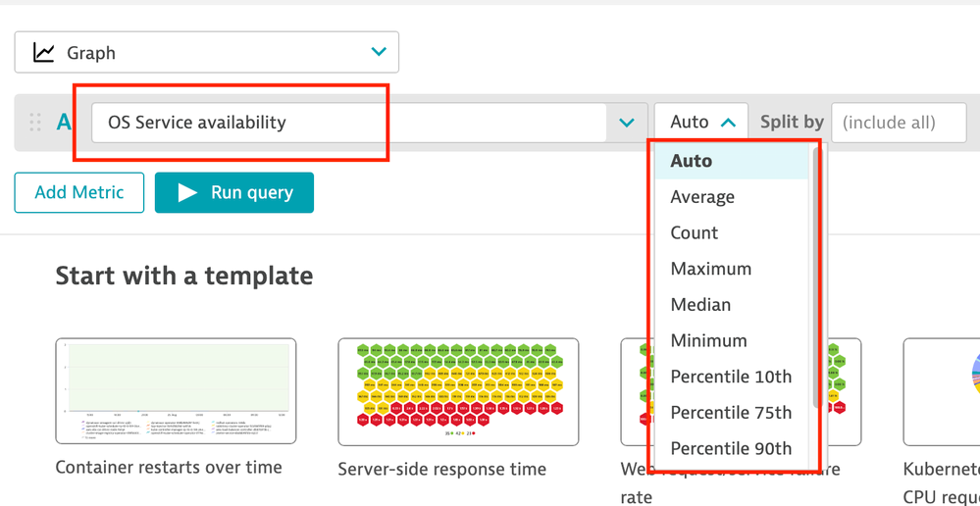Open the Container restarts over time template

click(x=176, y=392)
